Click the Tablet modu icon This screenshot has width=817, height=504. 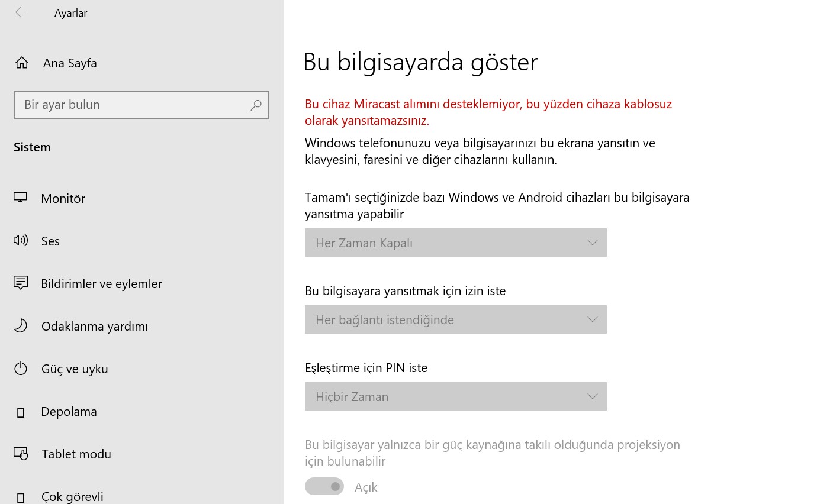click(x=21, y=454)
